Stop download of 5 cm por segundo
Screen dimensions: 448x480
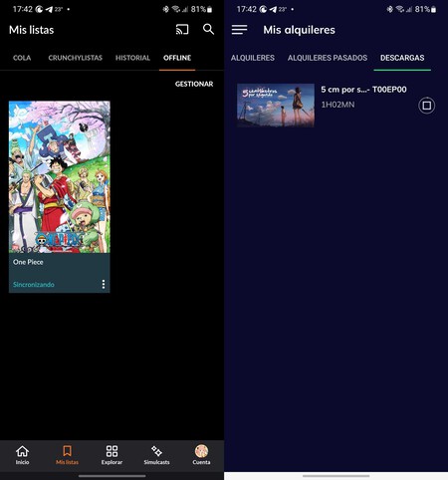(x=426, y=106)
